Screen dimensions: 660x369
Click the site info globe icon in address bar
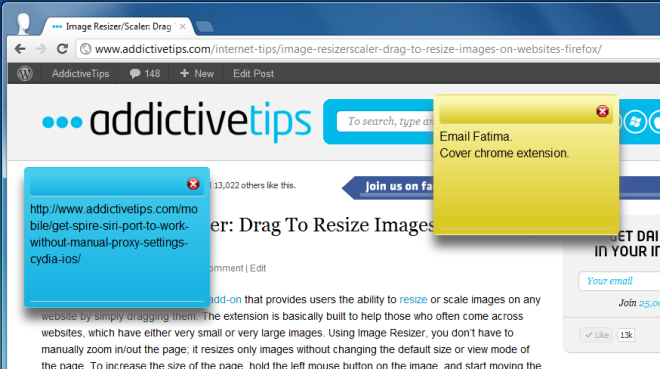(85, 49)
